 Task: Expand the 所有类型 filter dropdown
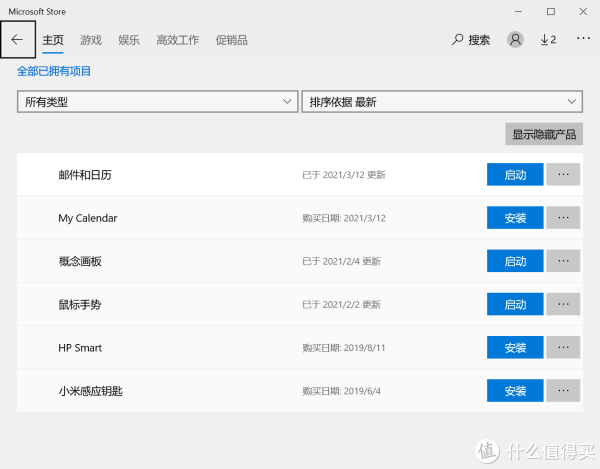click(x=158, y=102)
